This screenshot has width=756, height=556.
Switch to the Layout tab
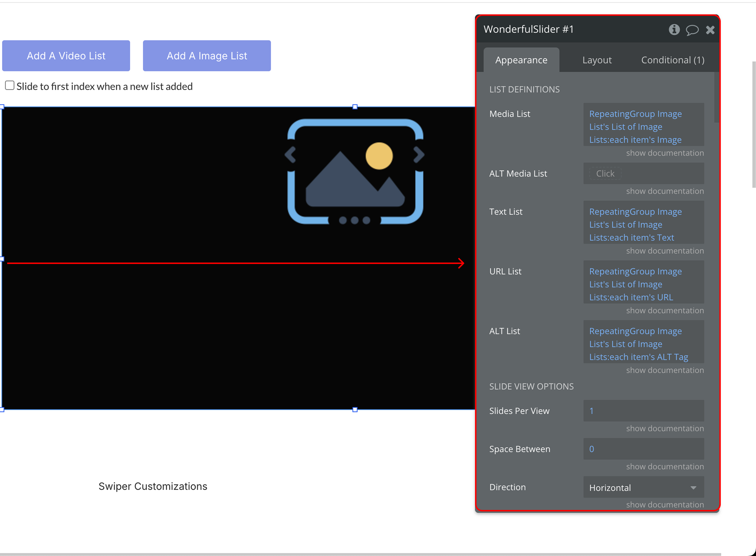(x=597, y=60)
